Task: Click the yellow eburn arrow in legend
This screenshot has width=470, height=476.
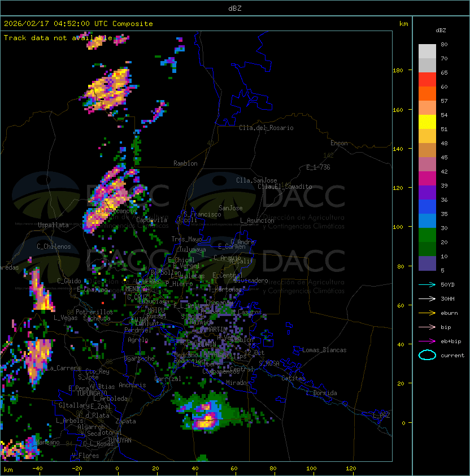Action: click(427, 313)
